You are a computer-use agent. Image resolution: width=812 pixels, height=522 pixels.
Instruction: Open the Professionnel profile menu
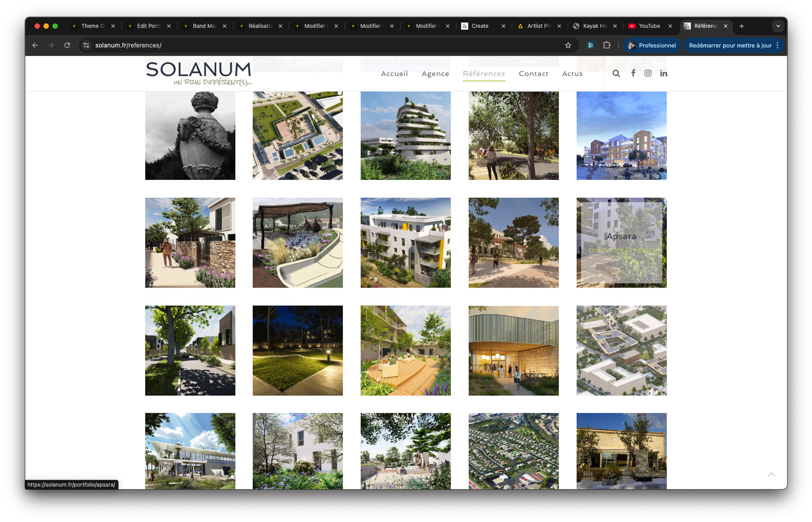[652, 45]
